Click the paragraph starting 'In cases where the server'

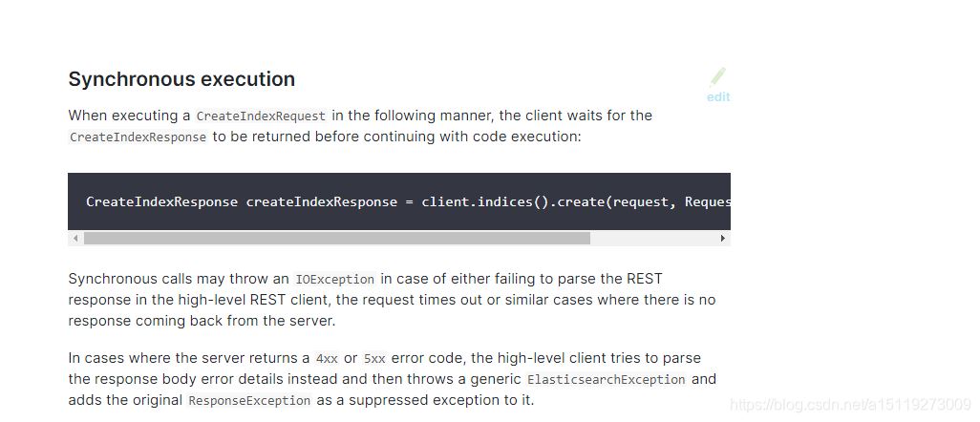point(392,379)
